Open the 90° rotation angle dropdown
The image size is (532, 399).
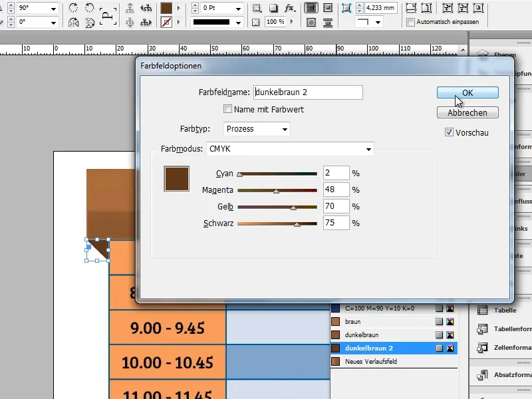click(54, 9)
